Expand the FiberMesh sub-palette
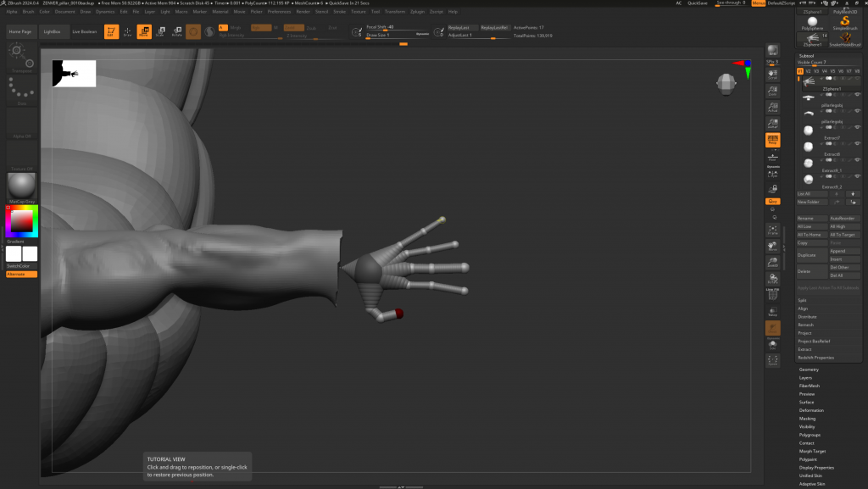This screenshot has width=868, height=489. pyautogui.click(x=810, y=386)
